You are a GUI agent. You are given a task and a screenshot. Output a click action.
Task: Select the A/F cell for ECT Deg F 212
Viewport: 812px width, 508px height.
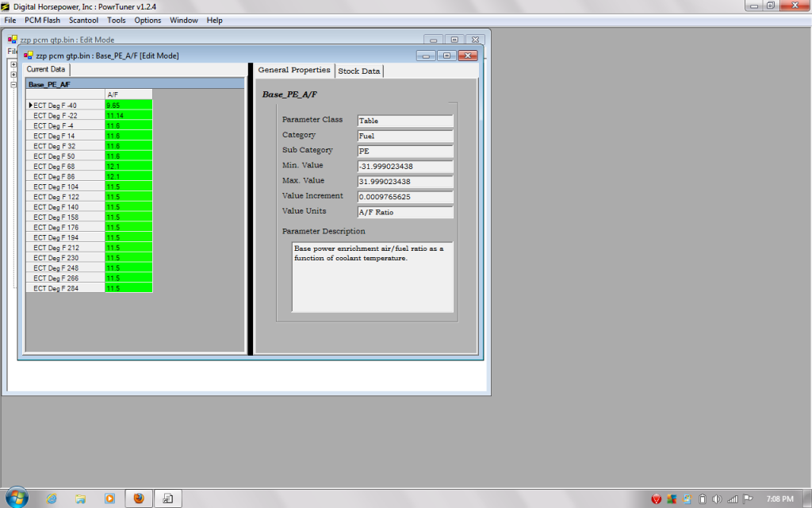click(128, 248)
